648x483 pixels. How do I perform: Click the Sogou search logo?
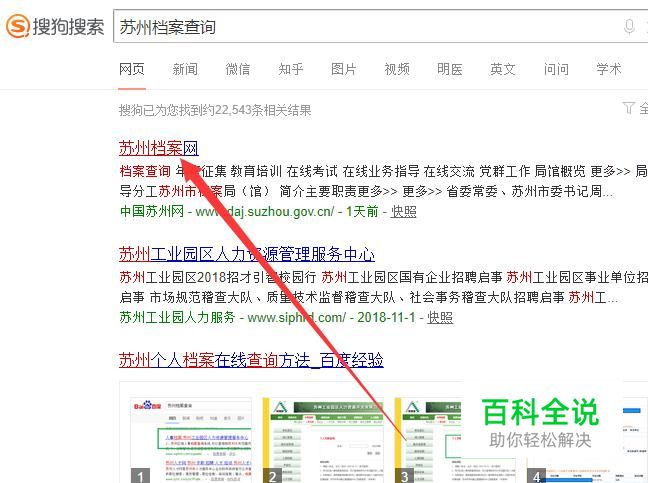pos(55,26)
